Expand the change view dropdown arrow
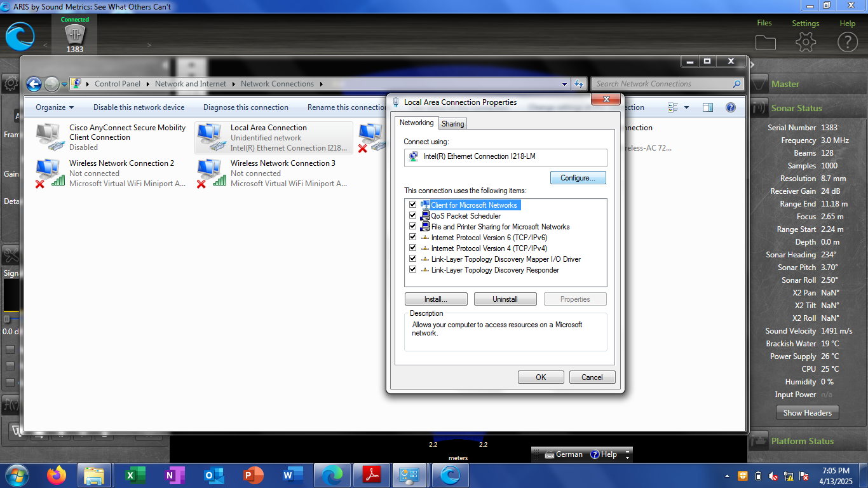The width and height of the screenshot is (868, 488). pos(686,107)
